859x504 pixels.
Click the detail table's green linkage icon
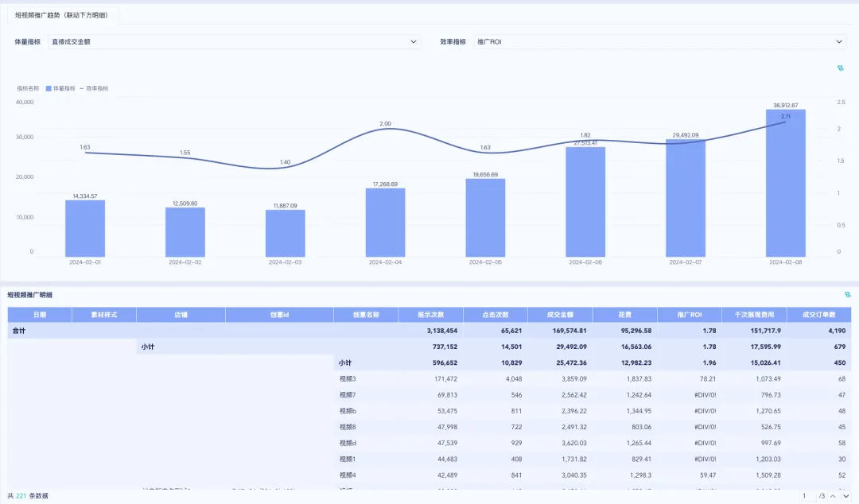pos(847,294)
